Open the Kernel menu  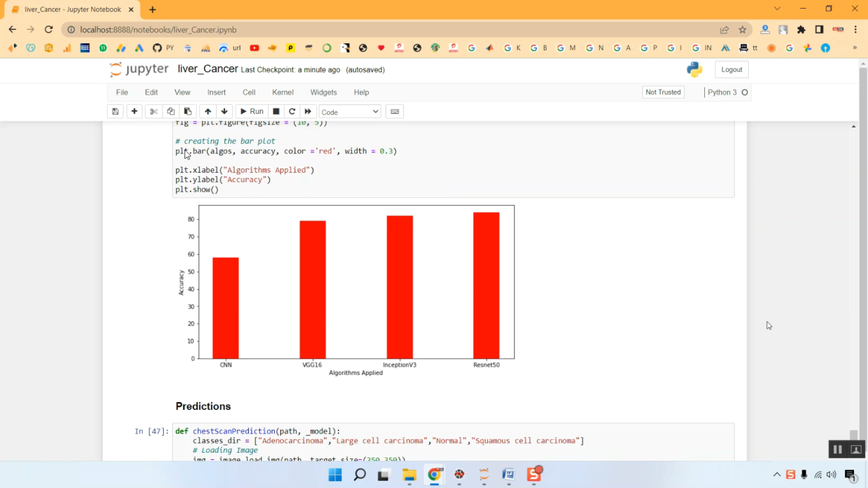[282, 93]
